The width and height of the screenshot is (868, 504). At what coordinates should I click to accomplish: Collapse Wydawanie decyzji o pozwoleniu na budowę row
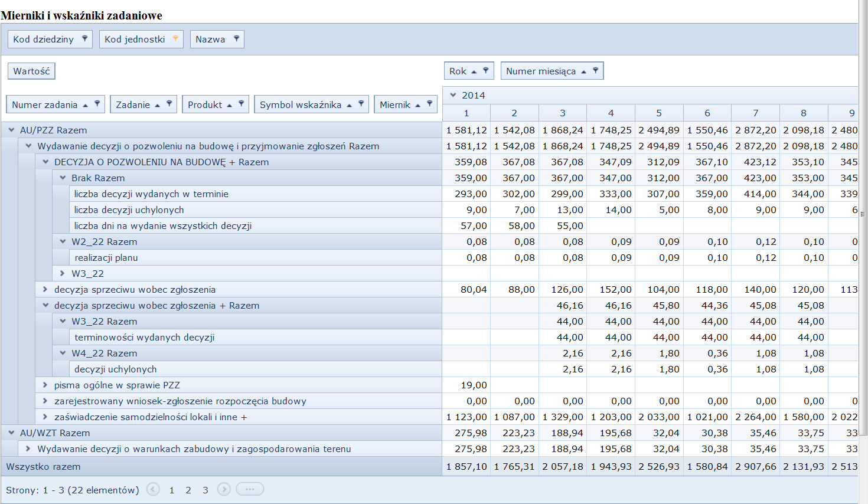point(28,146)
